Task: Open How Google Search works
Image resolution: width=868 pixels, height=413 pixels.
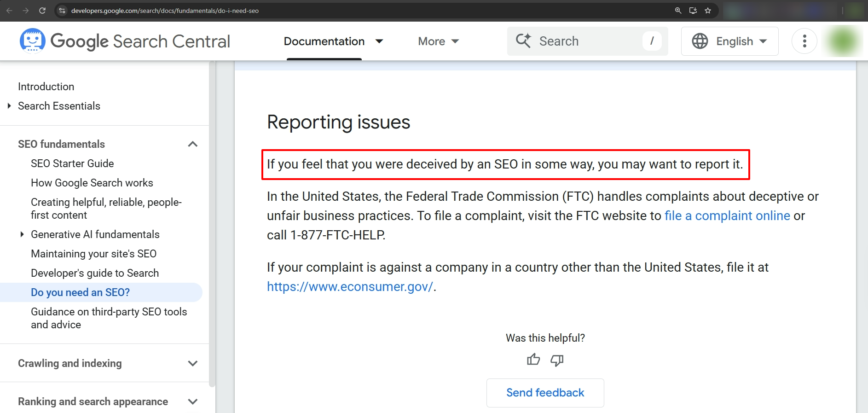Action: point(92,183)
